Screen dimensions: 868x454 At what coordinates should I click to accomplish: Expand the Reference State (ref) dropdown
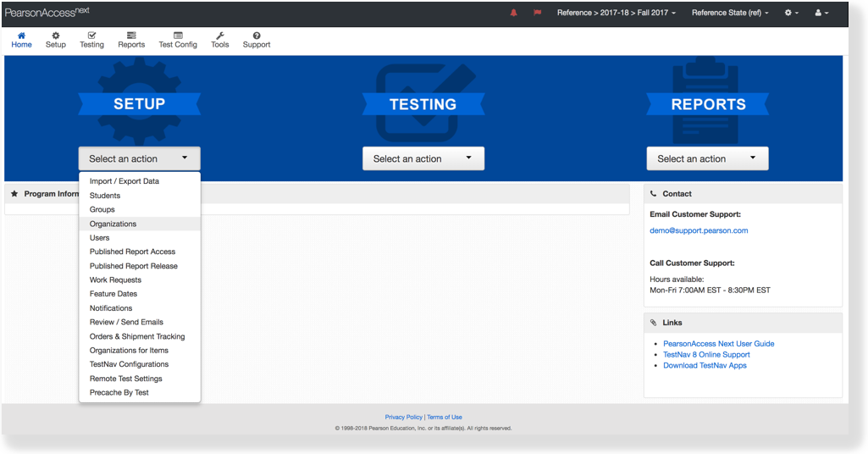pyautogui.click(x=730, y=13)
